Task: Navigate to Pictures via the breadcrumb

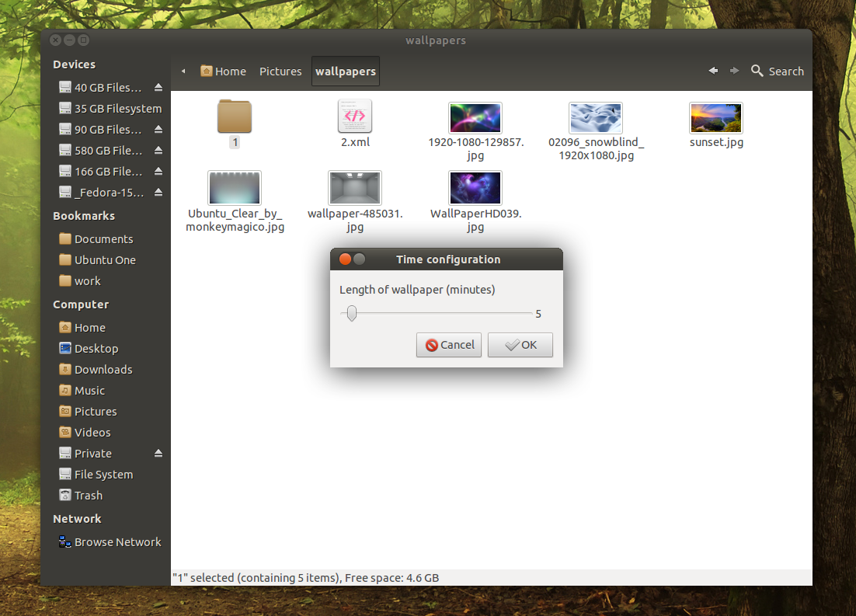Action: click(280, 71)
